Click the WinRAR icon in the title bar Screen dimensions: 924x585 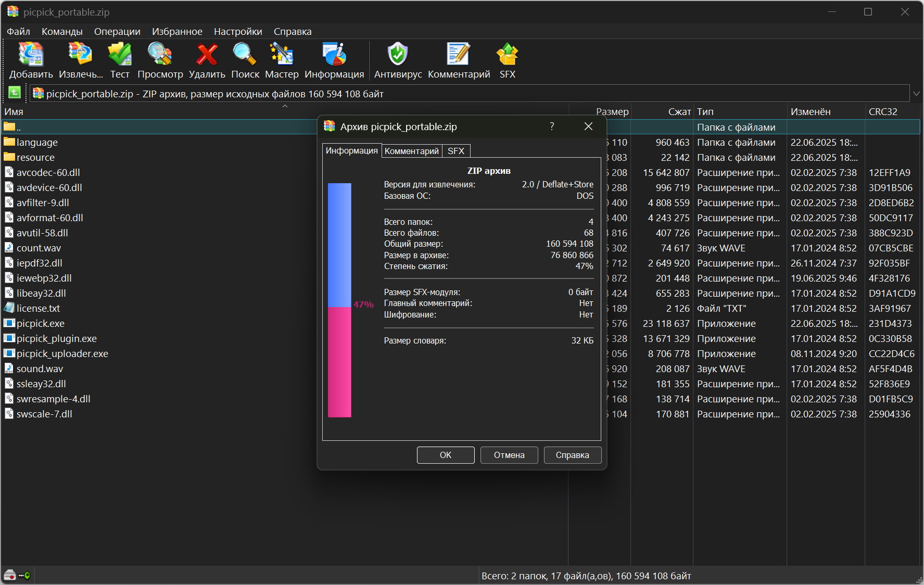point(12,11)
